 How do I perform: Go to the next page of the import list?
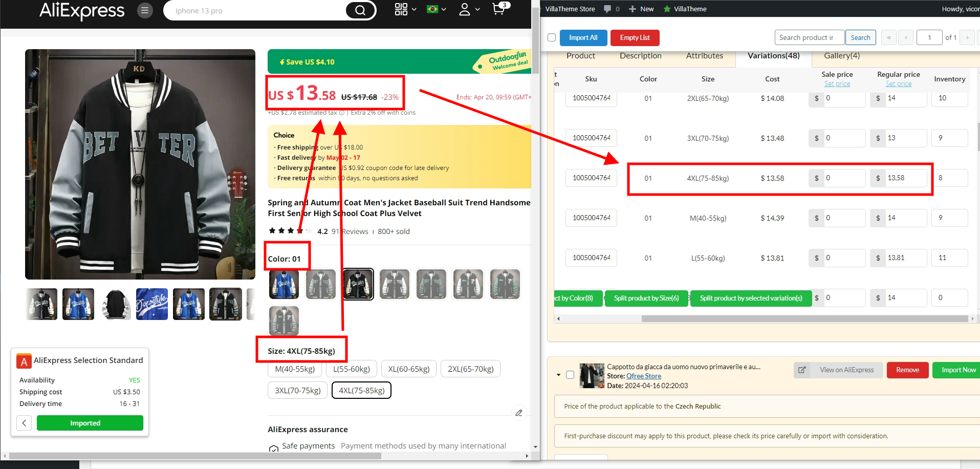[x=967, y=37]
